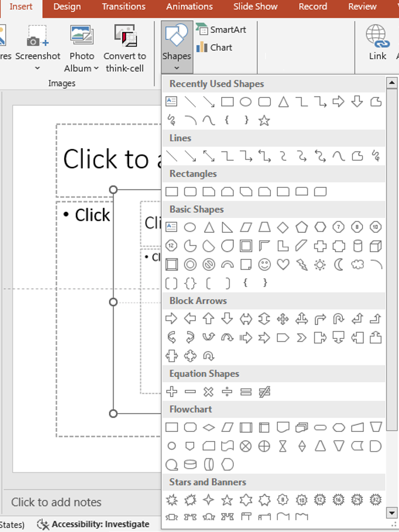Screen dimensions: 399x532
Task: Choose the Diamond in Basic Shapes
Action: [x=283, y=227]
